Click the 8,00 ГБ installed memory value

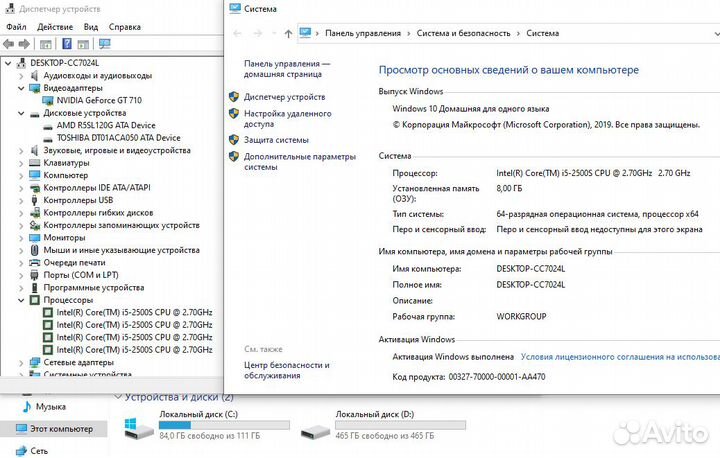509,188
